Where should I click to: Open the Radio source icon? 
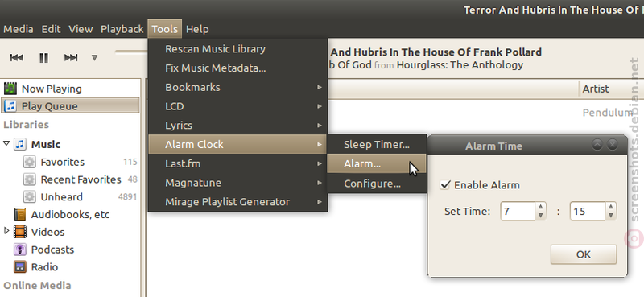point(19,267)
